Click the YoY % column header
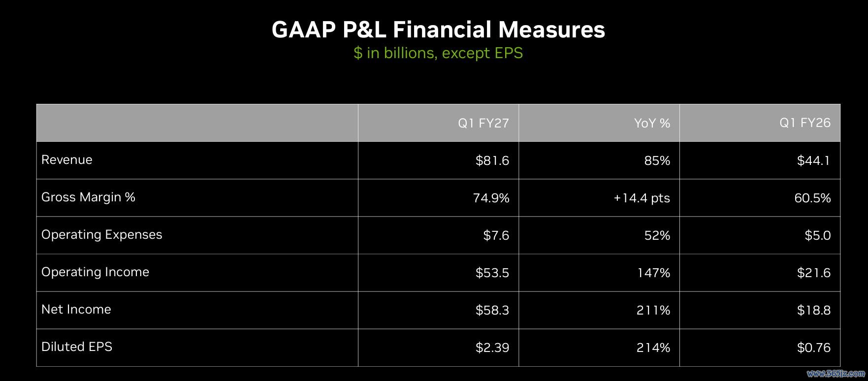The width and height of the screenshot is (868, 381). tap(652, 123)
